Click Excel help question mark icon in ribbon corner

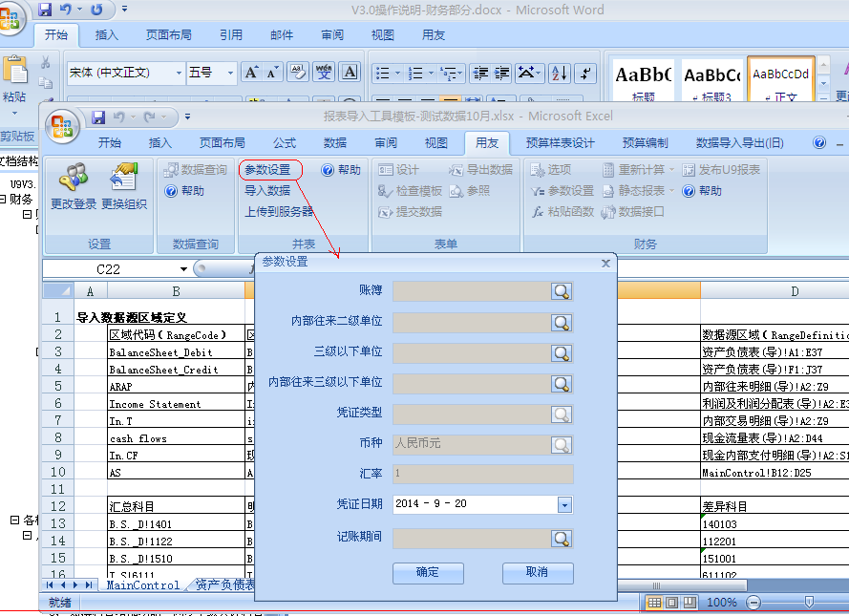[x=819, y=142]
